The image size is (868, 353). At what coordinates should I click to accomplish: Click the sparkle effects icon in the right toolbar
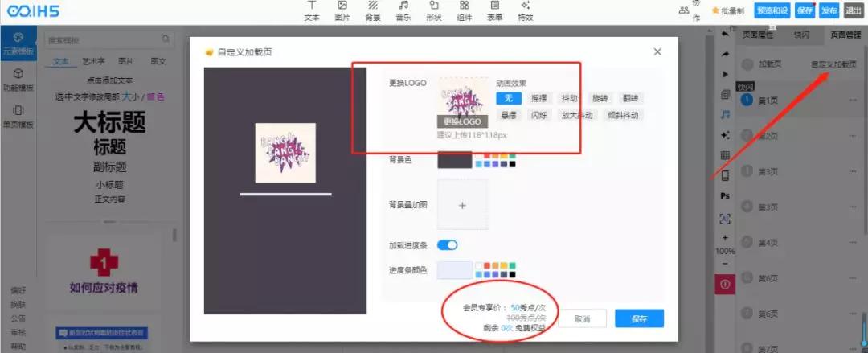point(725,135)
